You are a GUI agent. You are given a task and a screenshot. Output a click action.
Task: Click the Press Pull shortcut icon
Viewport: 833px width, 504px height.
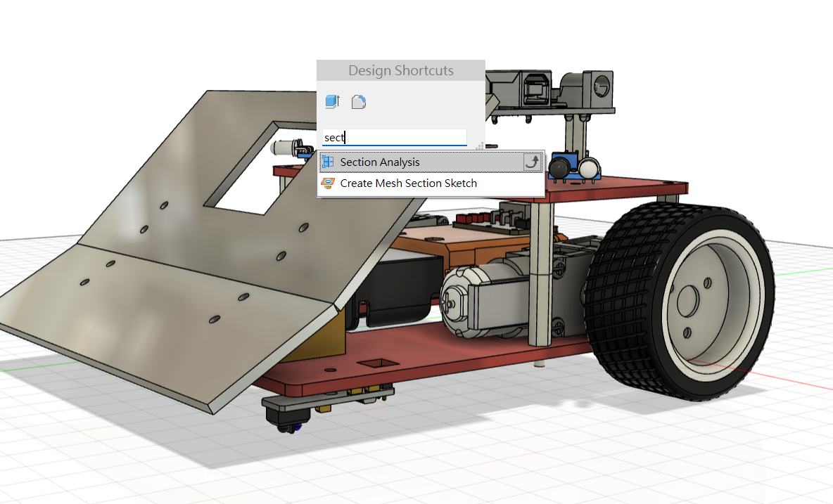332,102
